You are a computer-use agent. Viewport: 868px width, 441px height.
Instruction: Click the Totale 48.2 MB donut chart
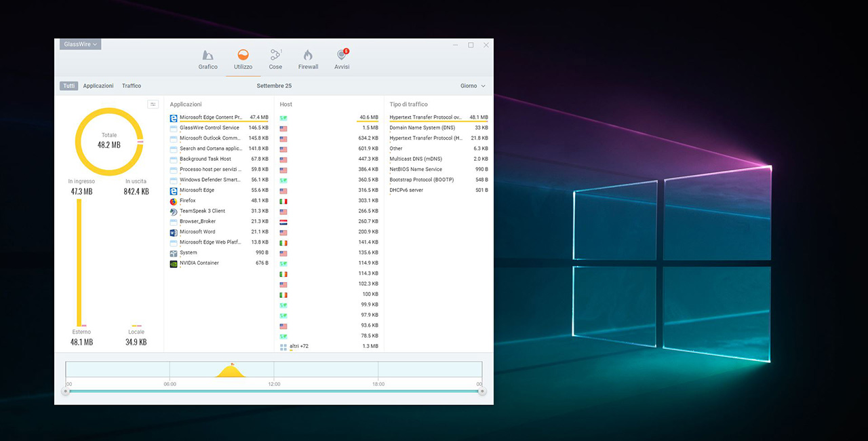[x=109, y=141]
